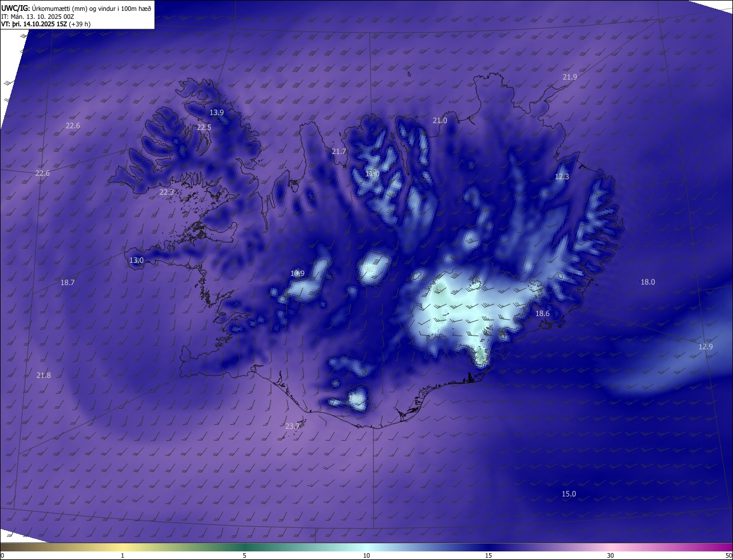Click the value 23.7 on the map
This screenshot has height=560, width=733.
[x=292, y=427]
